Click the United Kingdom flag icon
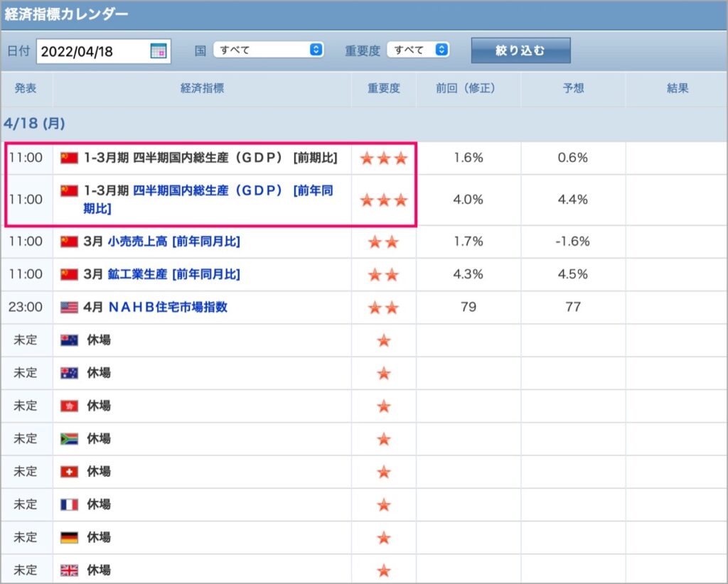 [x=69, y=571]
